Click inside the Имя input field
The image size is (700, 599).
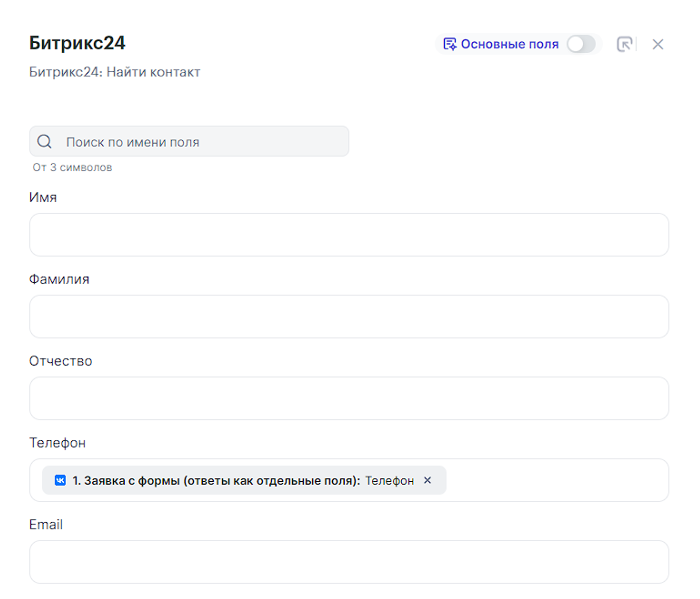[x=349, y=235]
